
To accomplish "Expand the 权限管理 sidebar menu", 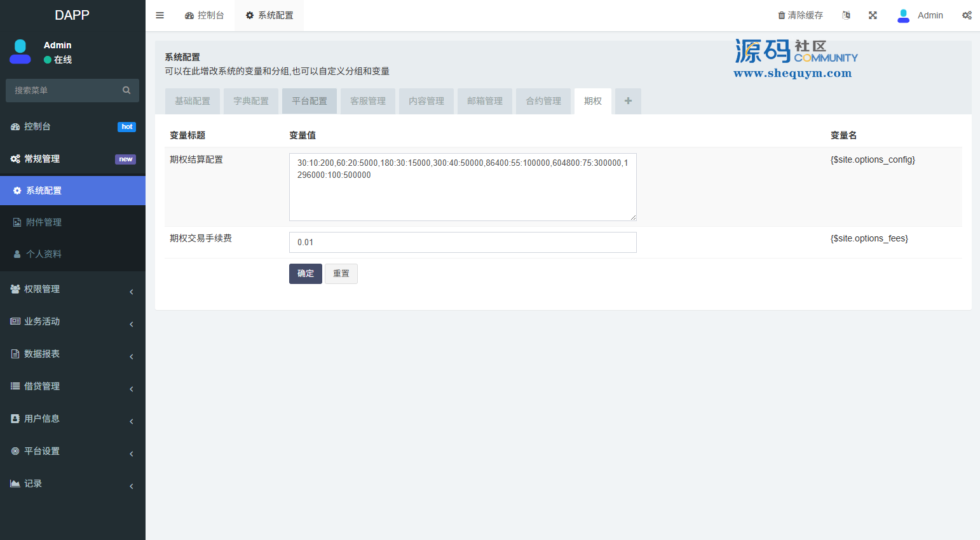I will click(x=72, y=289).
